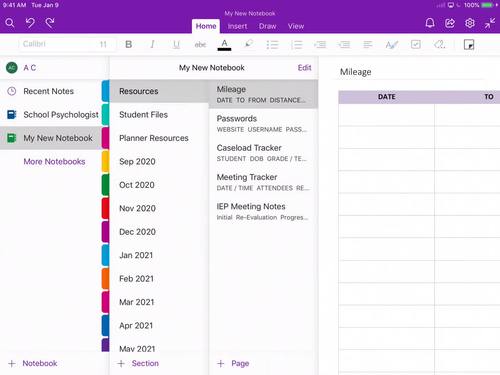The width and height of the screenshot is (500, 375).
Task: Switch to the View tab
Action: 296,26
